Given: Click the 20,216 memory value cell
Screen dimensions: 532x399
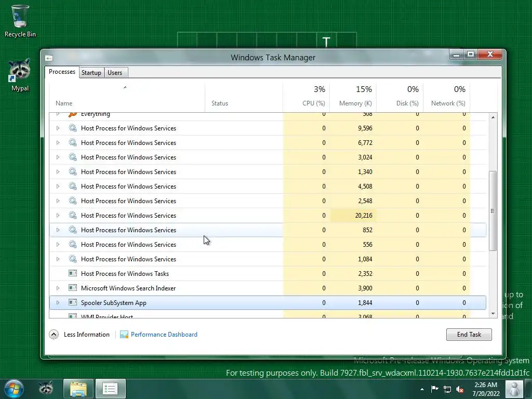Looking at the screenshot, I should tap(353, 216).
